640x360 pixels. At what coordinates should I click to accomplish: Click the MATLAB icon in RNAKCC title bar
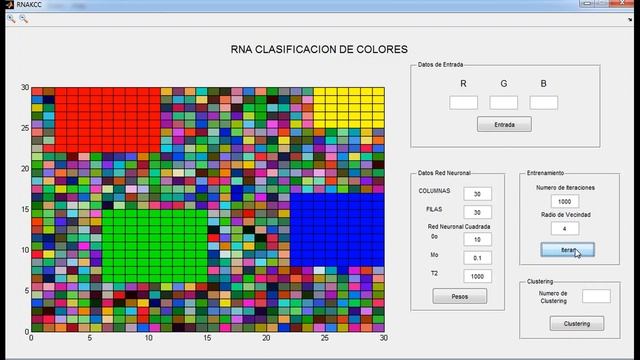coord(9,4)
